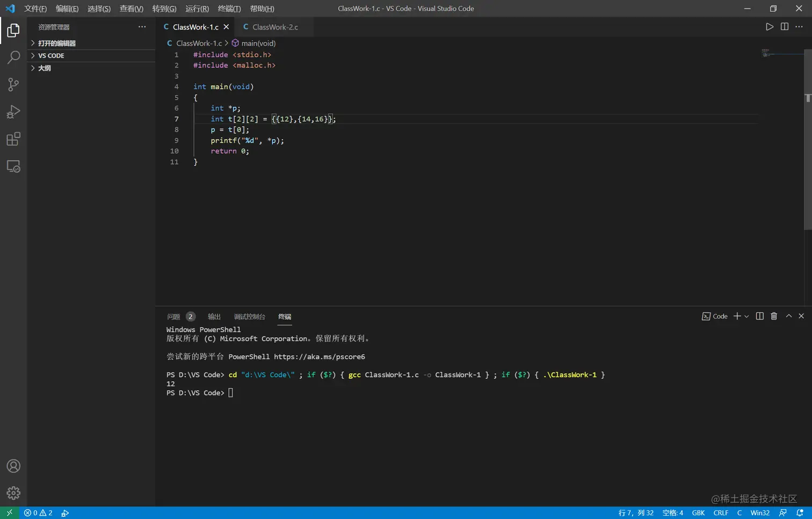The width and height of the screenshot is (812, 519).
Task: Change file encoding GBK
Action: pos(698,513)
